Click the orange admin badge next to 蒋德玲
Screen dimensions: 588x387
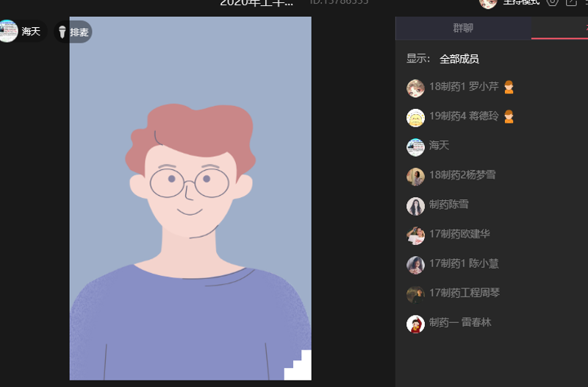point(509,117)
